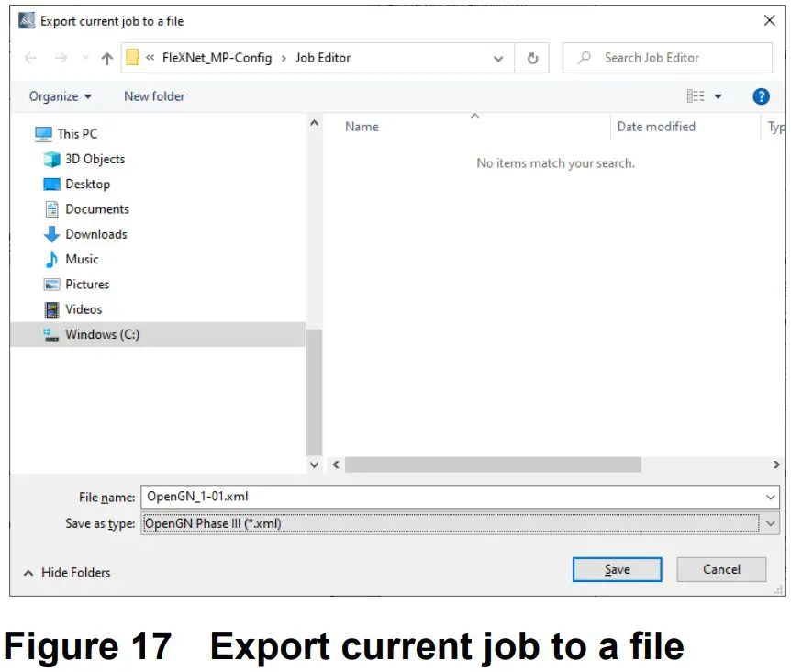The image size is (791, 672).
Task: Click the search magnifier icon
Action: pyautogui.click(x=585, y=58)
